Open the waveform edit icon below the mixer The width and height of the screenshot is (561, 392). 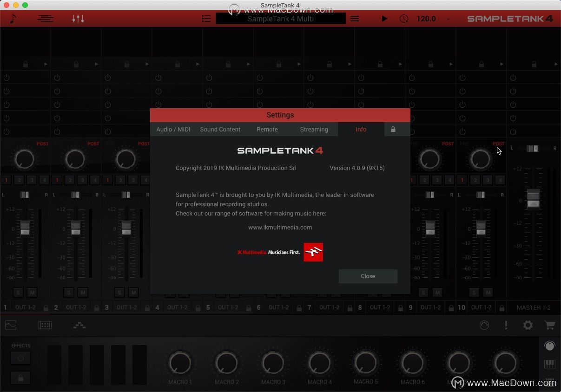[x=11, y=325]
